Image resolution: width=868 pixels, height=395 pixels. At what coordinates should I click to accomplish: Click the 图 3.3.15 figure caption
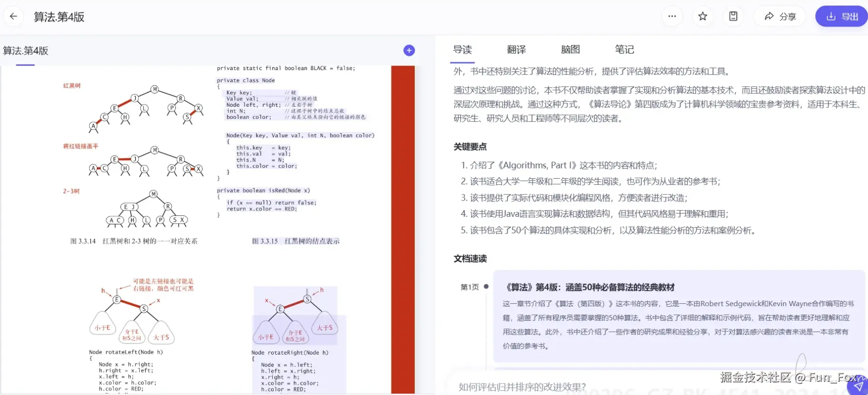[296, 241]
